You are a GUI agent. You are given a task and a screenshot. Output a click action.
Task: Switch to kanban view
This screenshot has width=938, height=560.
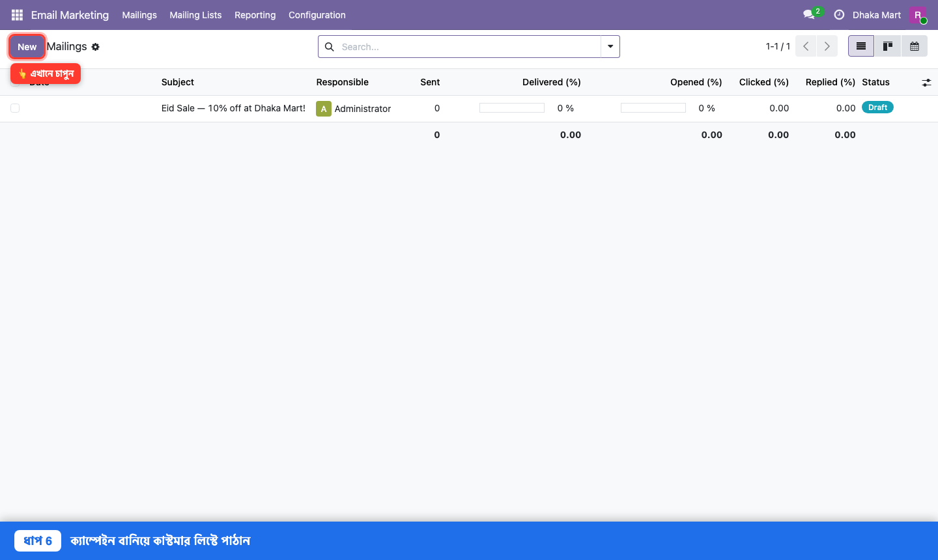[x=887, y=46]
